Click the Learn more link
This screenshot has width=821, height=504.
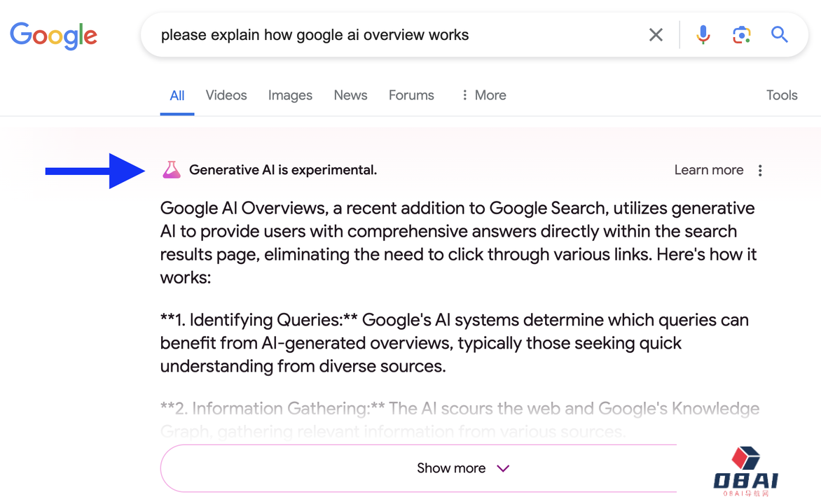[708, 170]
